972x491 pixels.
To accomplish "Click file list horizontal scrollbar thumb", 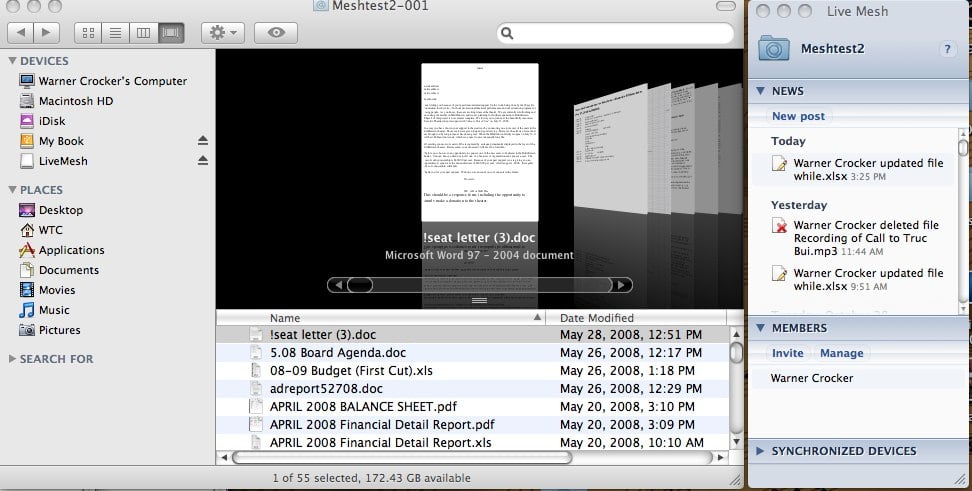I will (402, 458).
